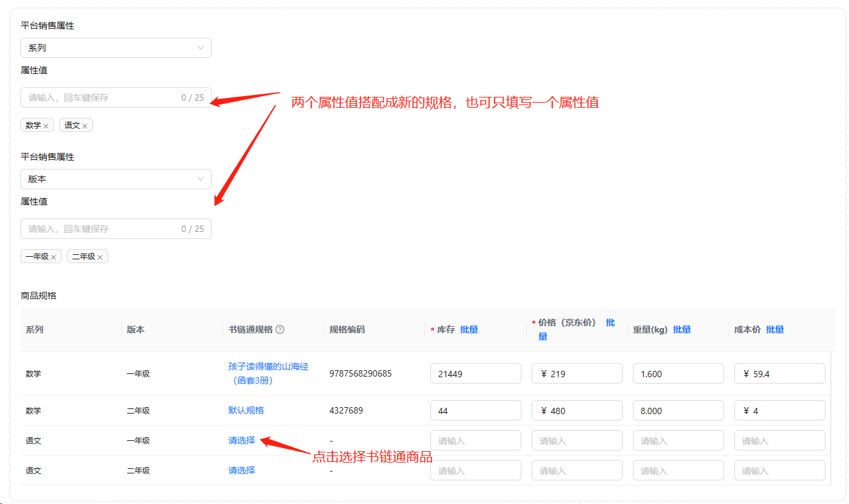Delete the 二年级 tag
This screenshot has width=849, height=504.
(100, 257)
